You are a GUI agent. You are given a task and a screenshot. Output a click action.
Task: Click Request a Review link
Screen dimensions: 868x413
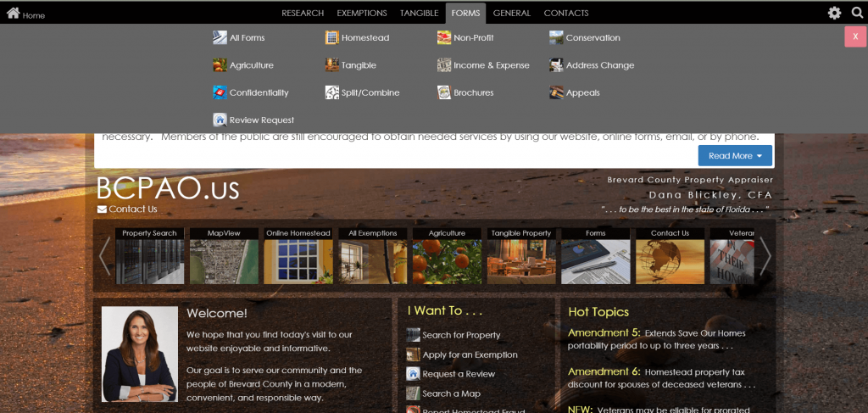(459, 374)
